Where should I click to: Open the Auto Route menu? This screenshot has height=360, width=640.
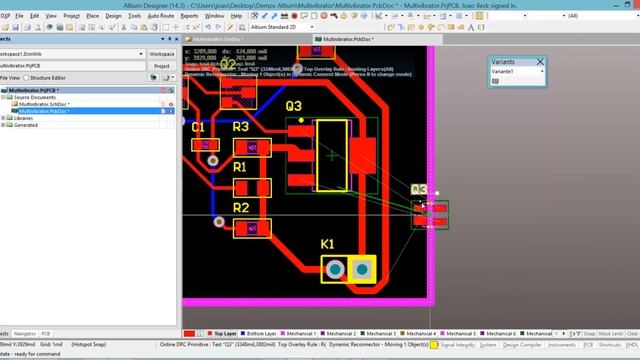coord(160,16)
